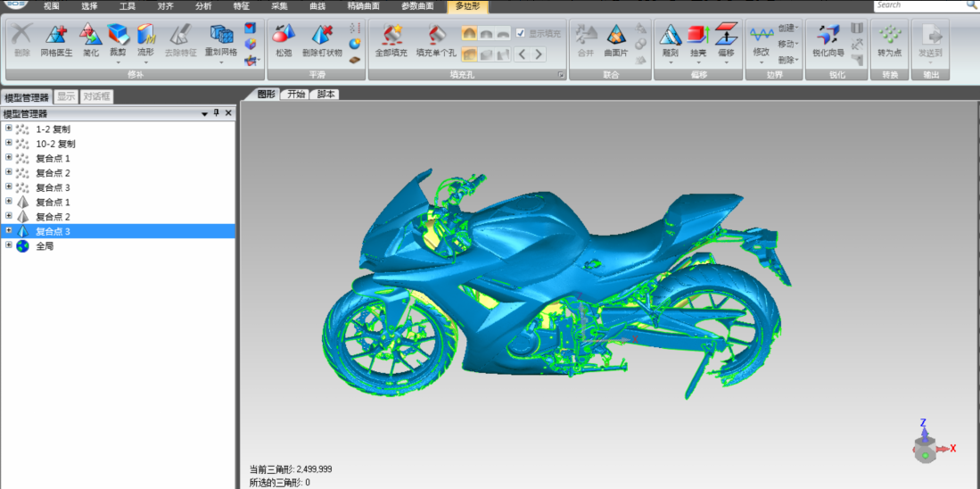Click the 松弛 (Relax) smoothing tool

284,40
